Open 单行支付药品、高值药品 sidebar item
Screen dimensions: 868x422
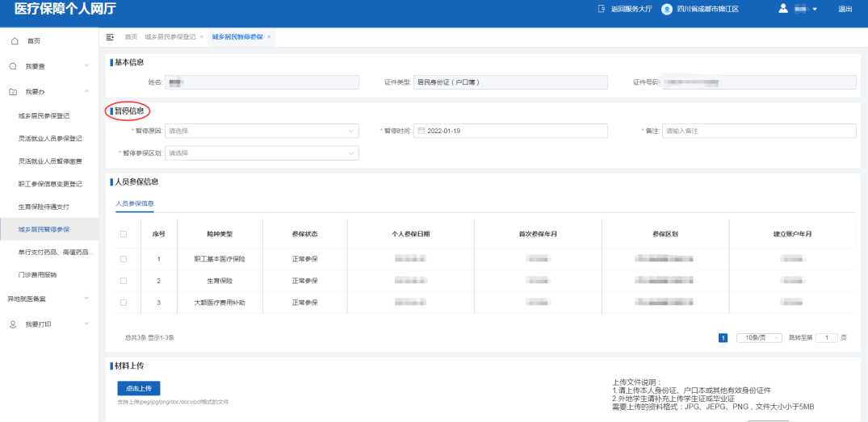coord(56,252)
